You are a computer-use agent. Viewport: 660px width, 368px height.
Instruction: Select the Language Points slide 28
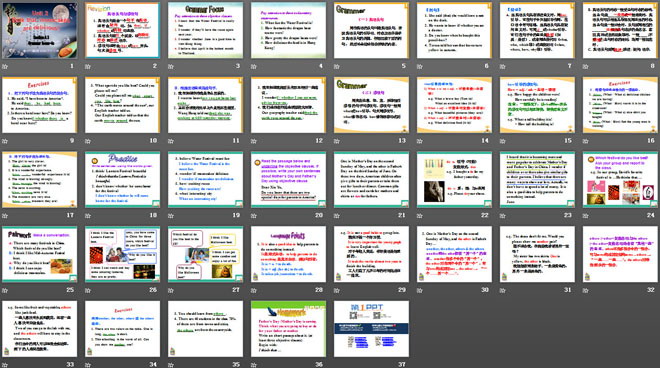[x=288, y=254]
